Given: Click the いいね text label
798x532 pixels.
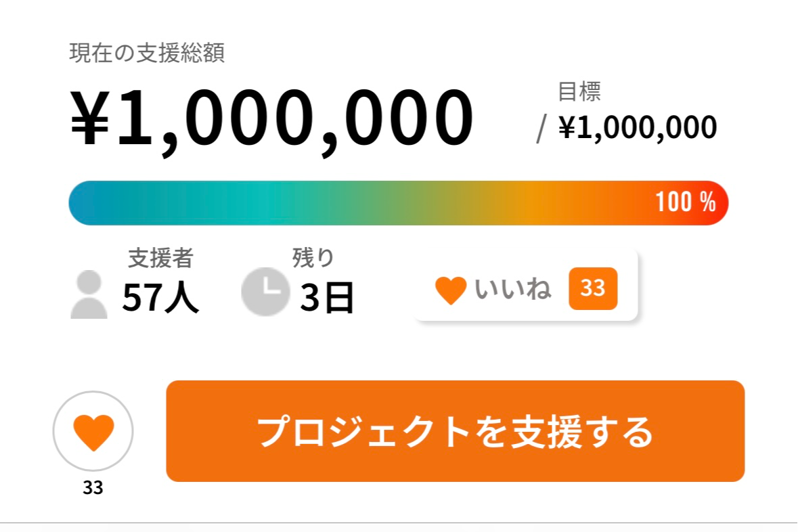Looking at the screenshot, I should pyautogui.click(x=512, y=290).
